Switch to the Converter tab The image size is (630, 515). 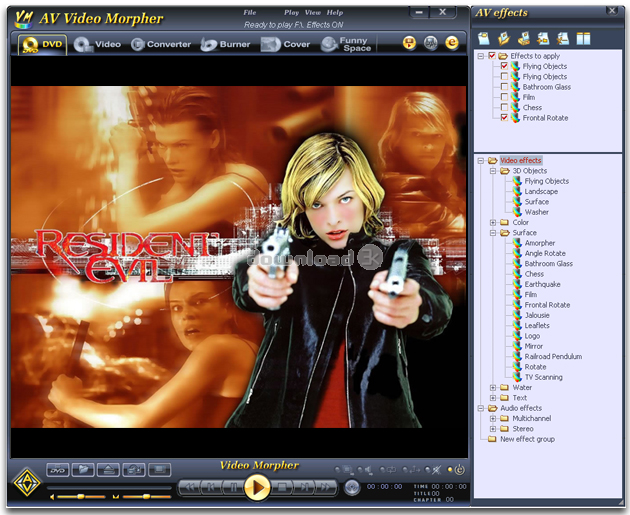[x=161, y=44]
